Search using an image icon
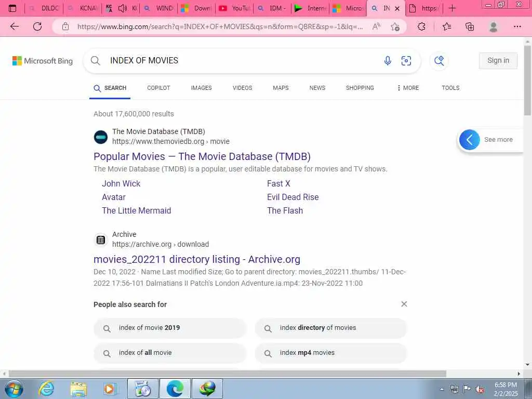This screenshot has height=399, width=532. (x=406, y=61)
